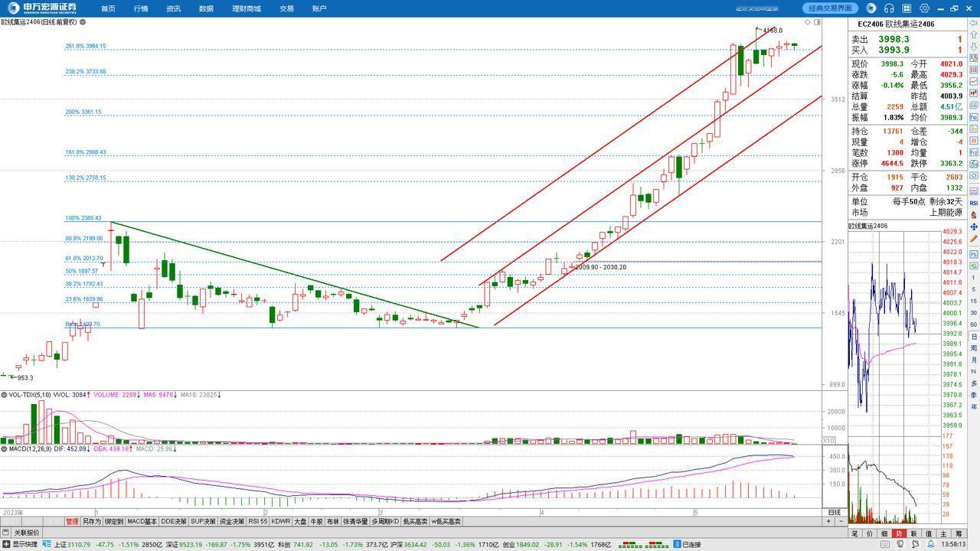Open the 首页 menu
Image resolution: width=980 pixels, height=551 pixels.
(108, 8)
